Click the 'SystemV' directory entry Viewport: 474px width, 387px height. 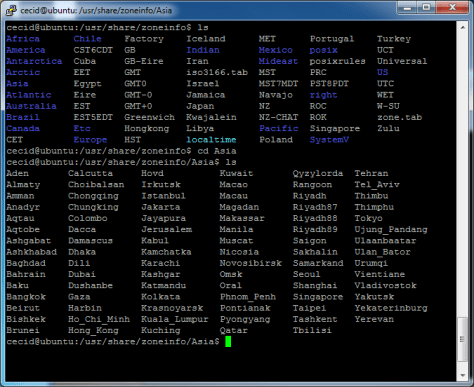[329, 140]
